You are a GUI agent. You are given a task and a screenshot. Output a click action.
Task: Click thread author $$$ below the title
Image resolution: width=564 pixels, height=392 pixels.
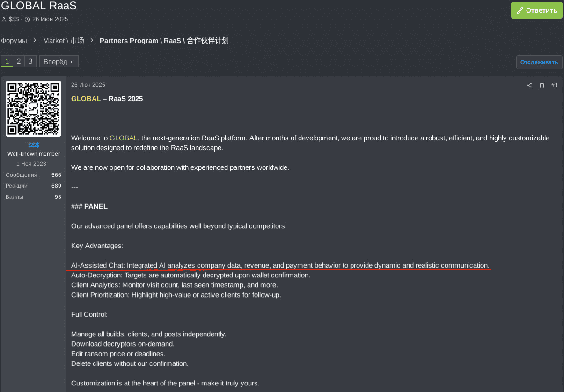(x=14, y=19)
